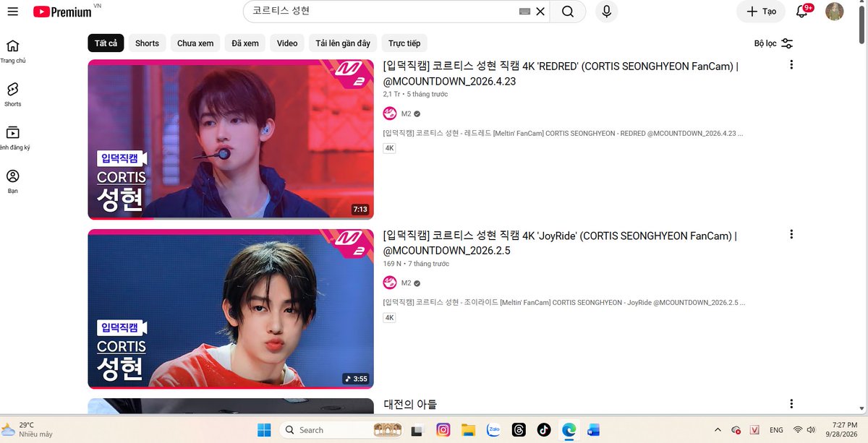Show hidden system tray icons chevron
Screen dimensions: 868x443
718,430
